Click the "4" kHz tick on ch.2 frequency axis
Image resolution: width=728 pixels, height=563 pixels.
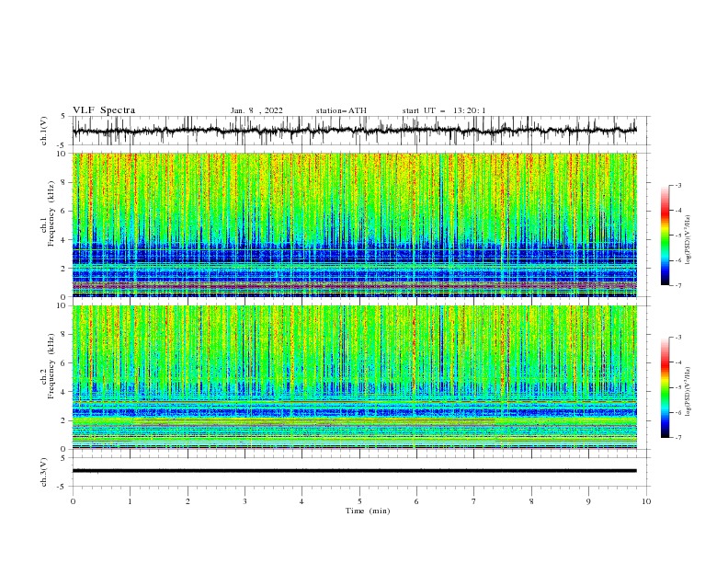64,392
